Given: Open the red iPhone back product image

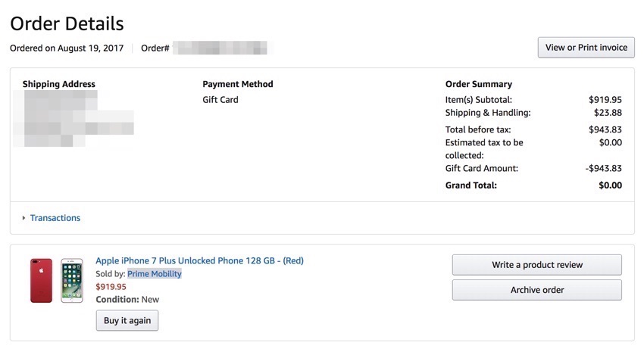Looking at the screenshot, I should coord(41,281).
